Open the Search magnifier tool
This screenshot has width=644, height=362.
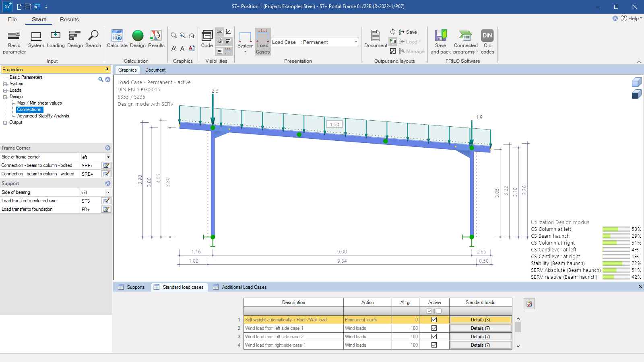[x=93, y=39]
